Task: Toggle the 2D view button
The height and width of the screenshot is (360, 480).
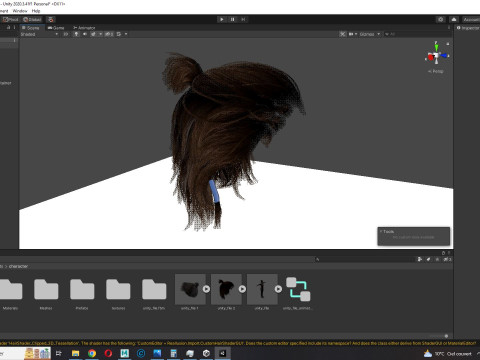Action: click(66, 34)
